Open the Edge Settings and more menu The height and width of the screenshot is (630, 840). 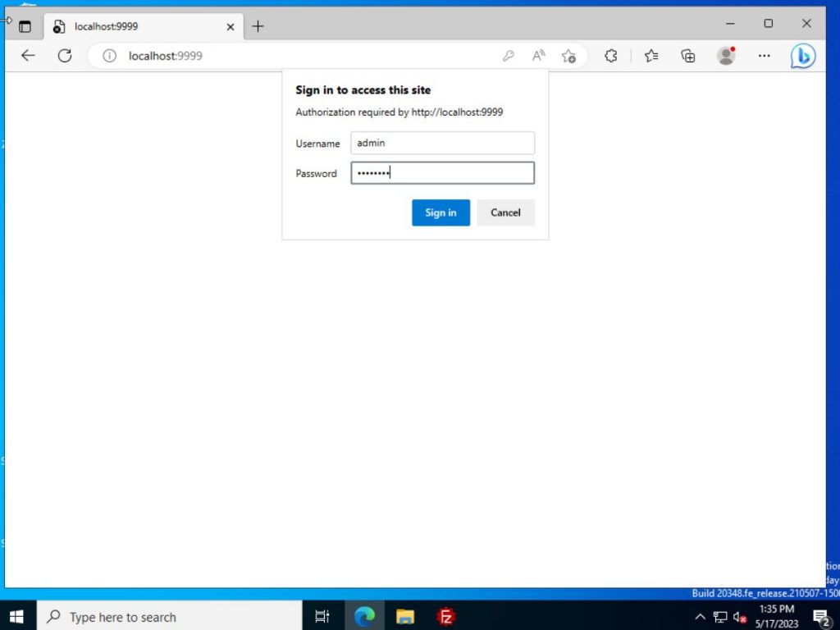coord(764,56)
